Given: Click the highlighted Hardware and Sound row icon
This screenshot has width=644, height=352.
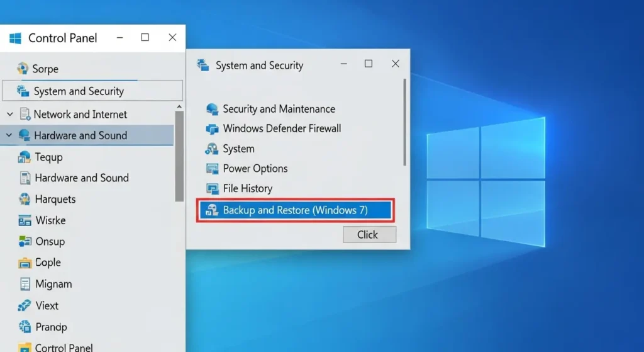Looking at the screenshot, I should pyautogui.click(x=25, y=135).
